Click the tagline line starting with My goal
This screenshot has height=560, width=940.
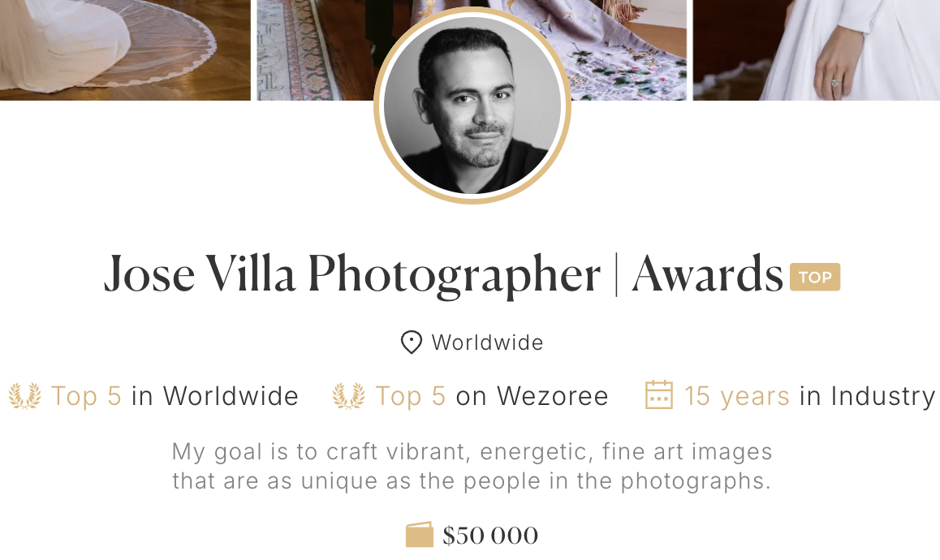coord(472,451)
